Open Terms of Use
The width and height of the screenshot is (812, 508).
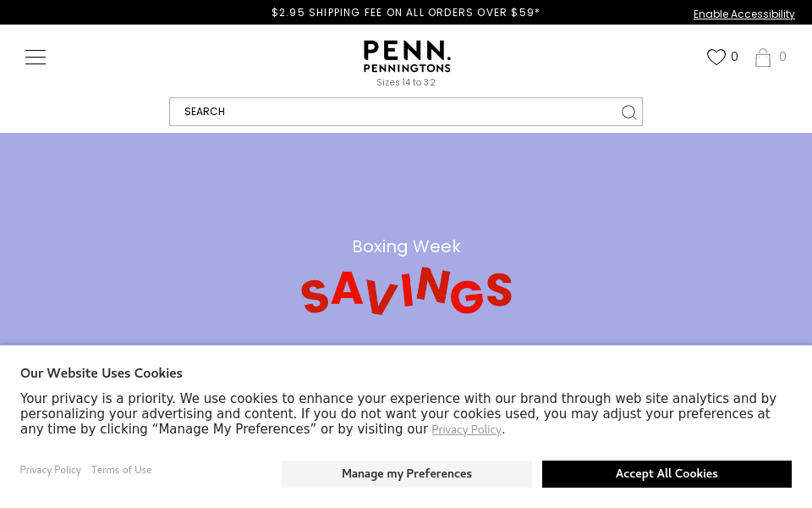point(121,470)
